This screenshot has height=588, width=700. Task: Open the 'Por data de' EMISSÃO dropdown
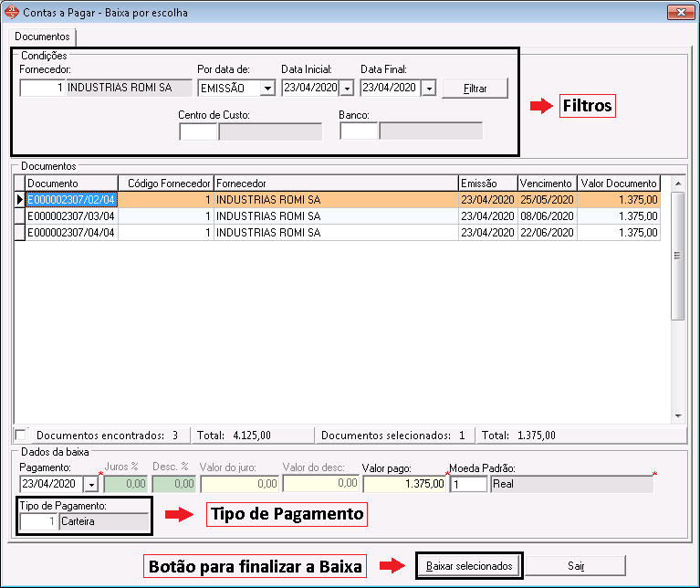(x=267, y=89)
